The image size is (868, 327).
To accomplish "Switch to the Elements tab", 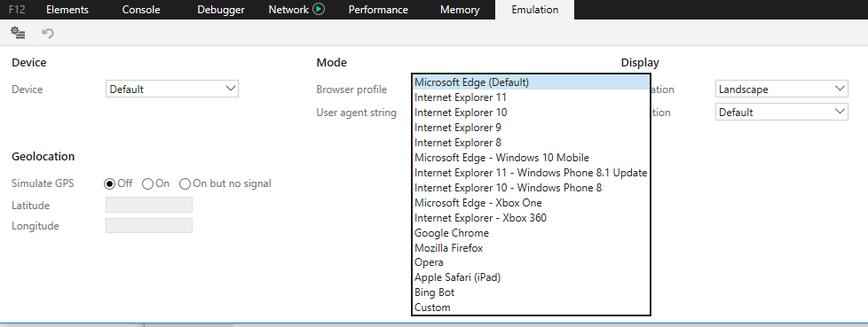I will tap(67, 10).
